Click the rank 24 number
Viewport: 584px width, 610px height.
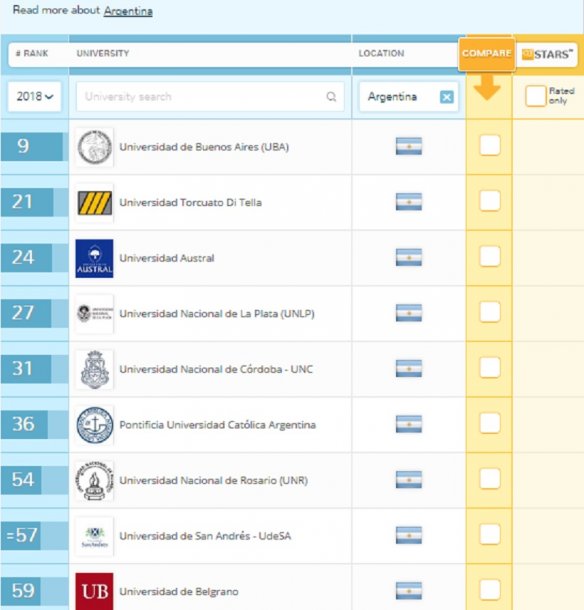[23, 258]
